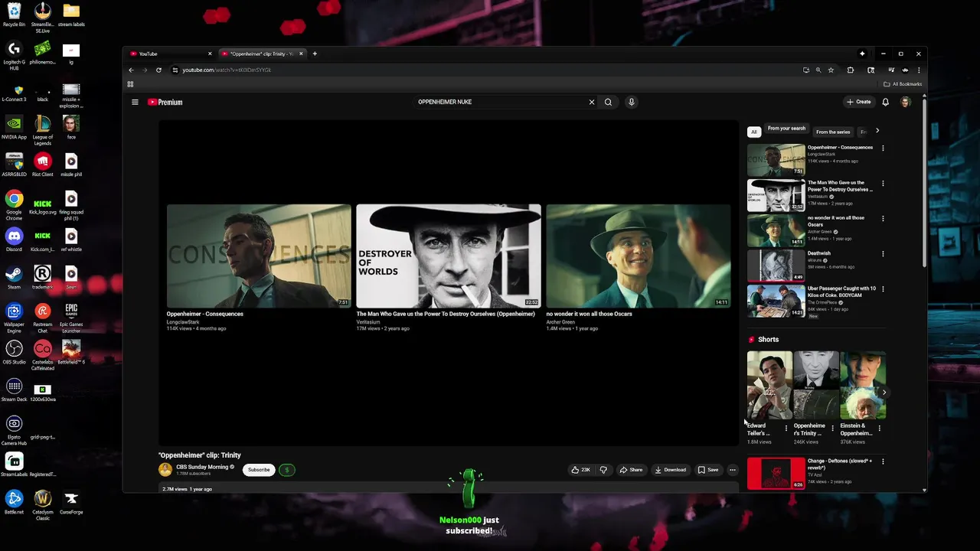Open Oppenheimer's Trinity short thumbnail

click(816, 385)
